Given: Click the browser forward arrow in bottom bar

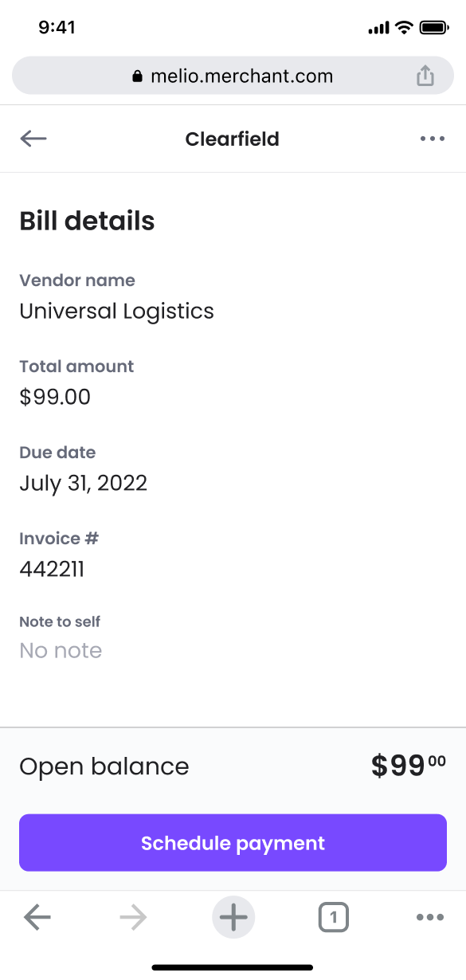Looking at the screenshot, I should coord(133,918).
